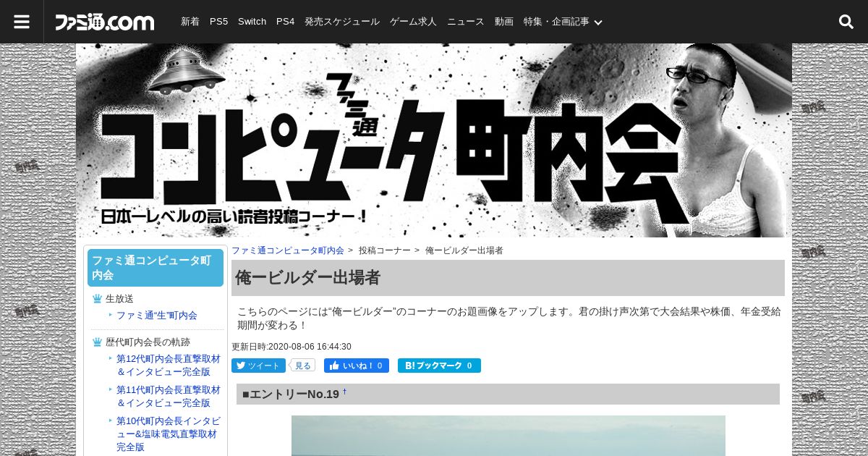Click the 俺ービルダー出場者 page heading
This screenshot has width=868, height=456.
click(x=308, y=278)
